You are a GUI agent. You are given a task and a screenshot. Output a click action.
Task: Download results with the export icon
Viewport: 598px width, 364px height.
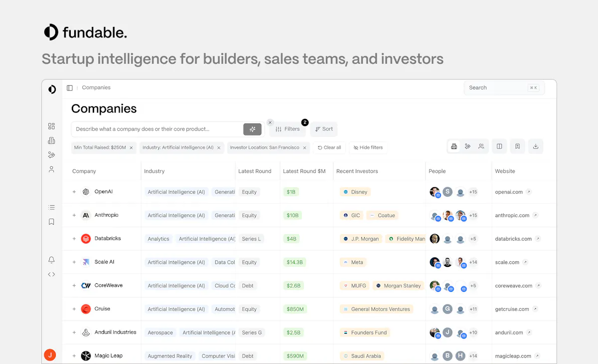536,146
